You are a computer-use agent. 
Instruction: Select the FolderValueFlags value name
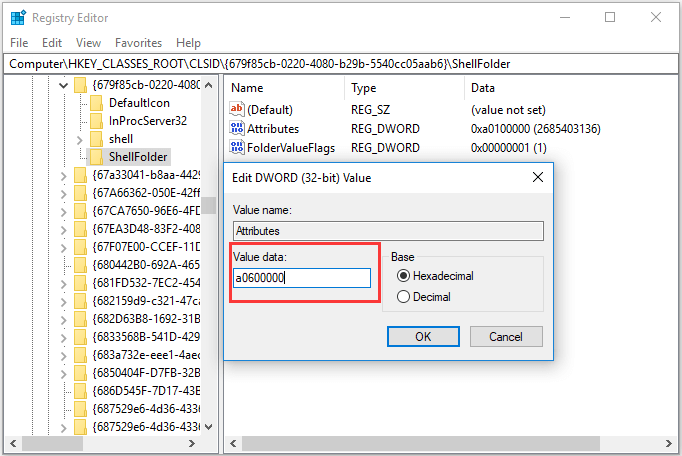[x=291, y=148]
